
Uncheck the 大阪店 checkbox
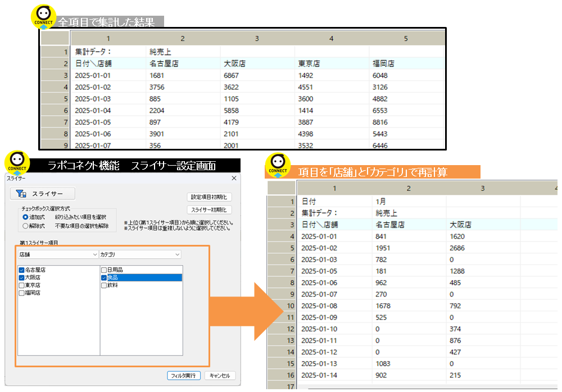click(x=21, y=277)
